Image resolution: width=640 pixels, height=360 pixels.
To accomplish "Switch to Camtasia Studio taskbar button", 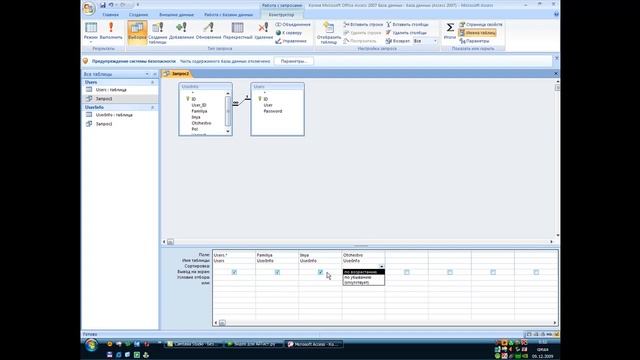I will pyautogui.click(x=193, y=344).
